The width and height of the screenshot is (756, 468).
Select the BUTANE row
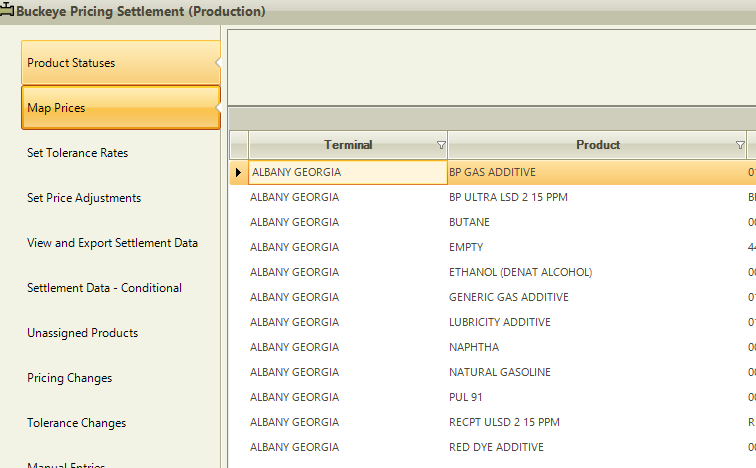(x=469, y=222)
